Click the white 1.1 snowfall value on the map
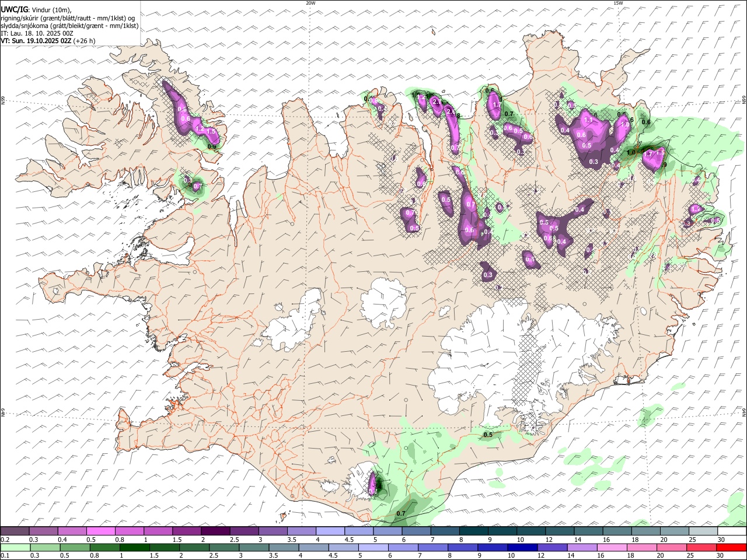 [588, 120]
